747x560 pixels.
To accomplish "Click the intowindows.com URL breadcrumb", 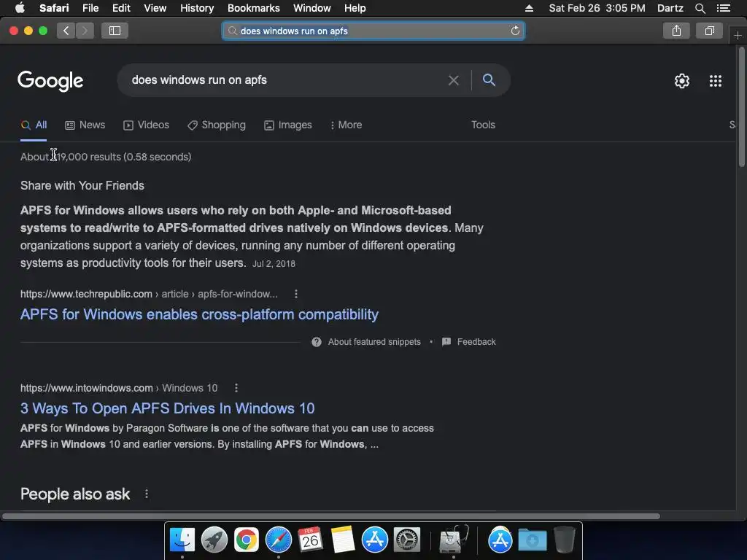I will click(x=119, y=388).
